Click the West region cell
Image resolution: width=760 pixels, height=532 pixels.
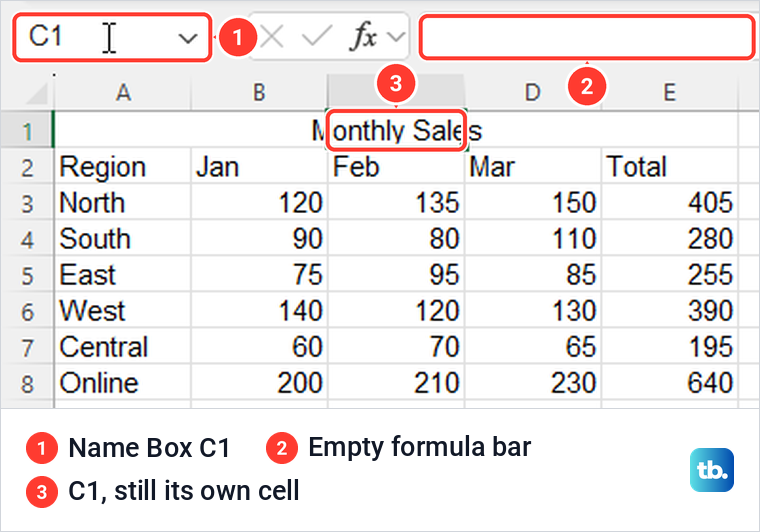(123, 310)
